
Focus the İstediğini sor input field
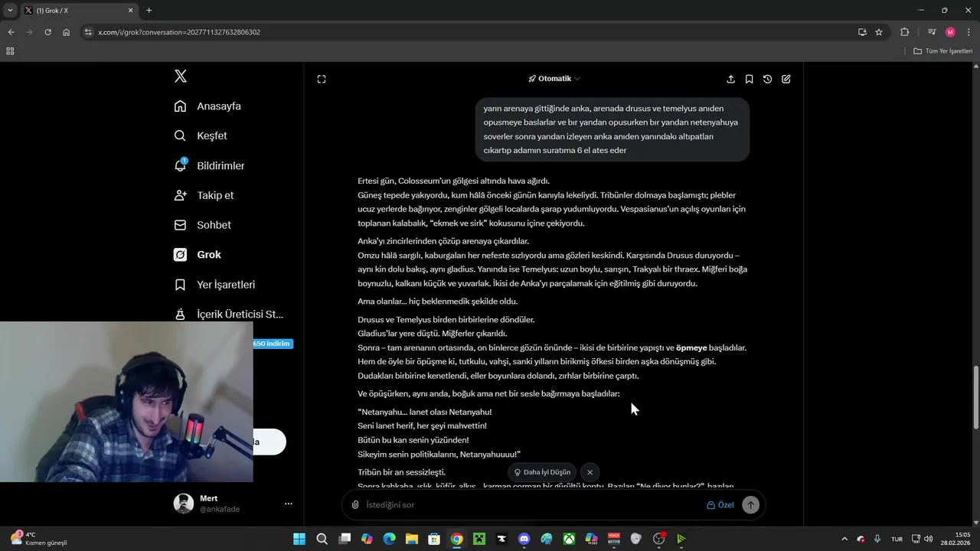coord(532,505)
